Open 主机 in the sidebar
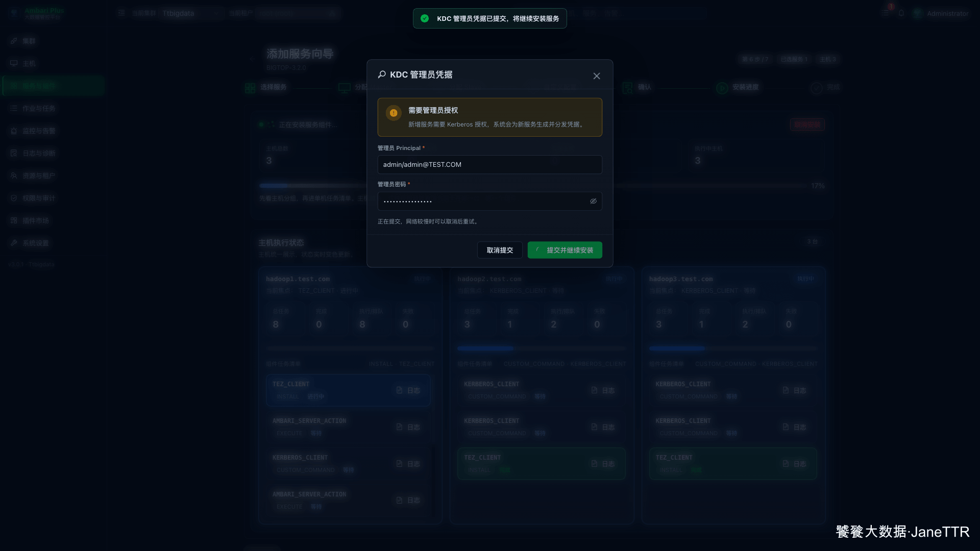This screenshot has height=551, width=980. [x=54, y=63]
